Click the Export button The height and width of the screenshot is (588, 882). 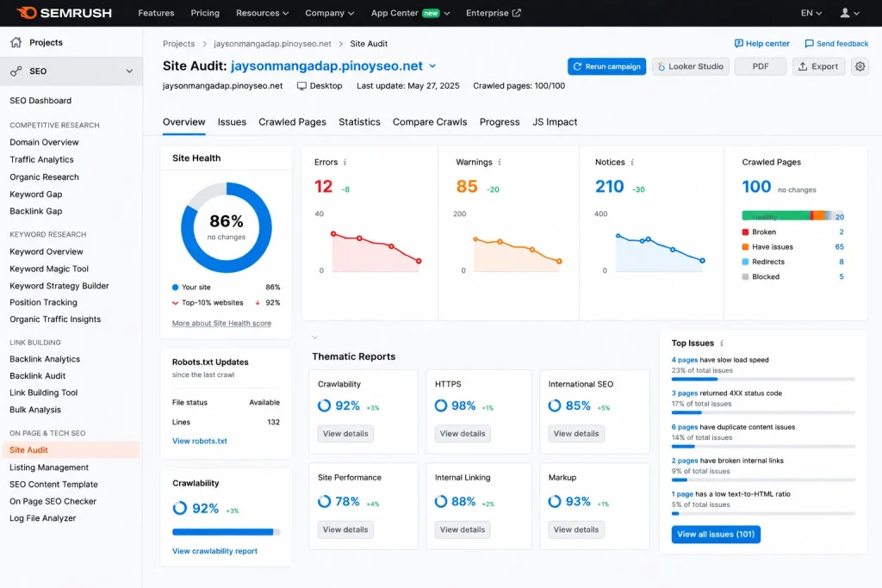click(818, 66)
